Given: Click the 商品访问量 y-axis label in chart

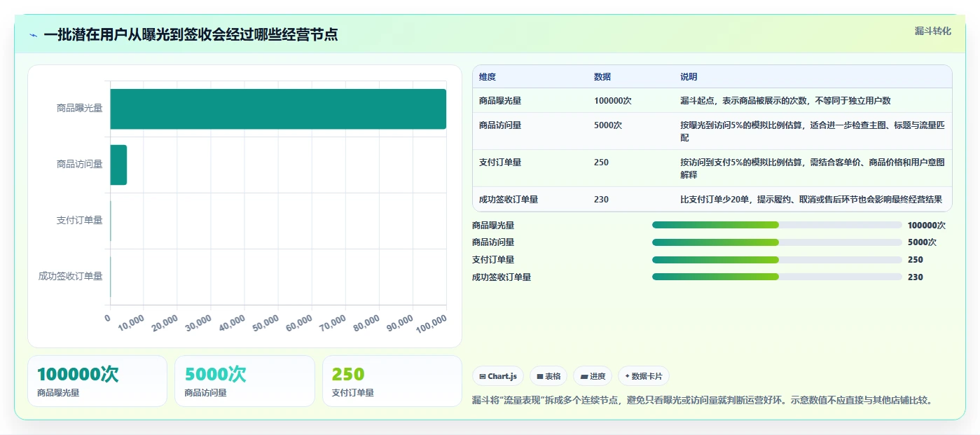Looking at the screenshot, I should (80, 165).
